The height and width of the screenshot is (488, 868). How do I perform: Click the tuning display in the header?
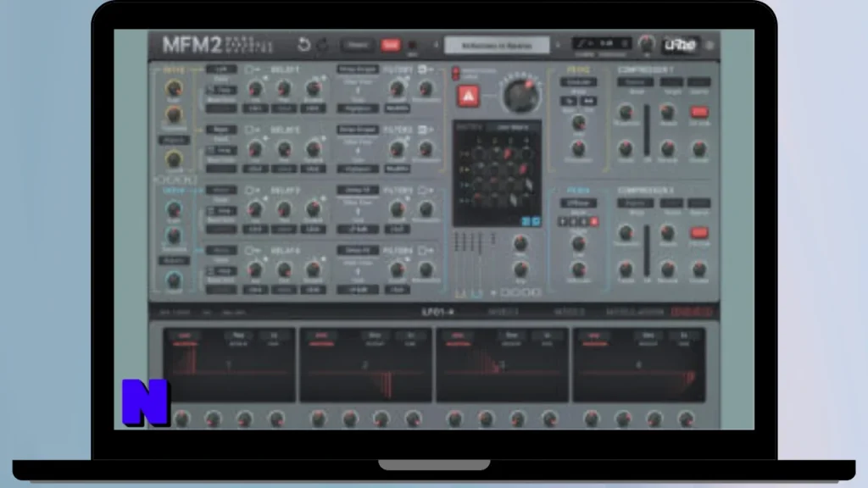click(602, 43)
